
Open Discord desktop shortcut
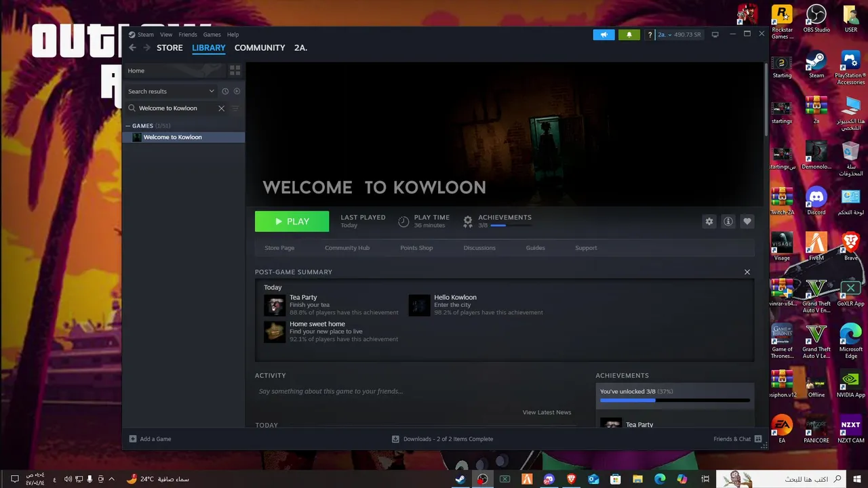point(816,201)
